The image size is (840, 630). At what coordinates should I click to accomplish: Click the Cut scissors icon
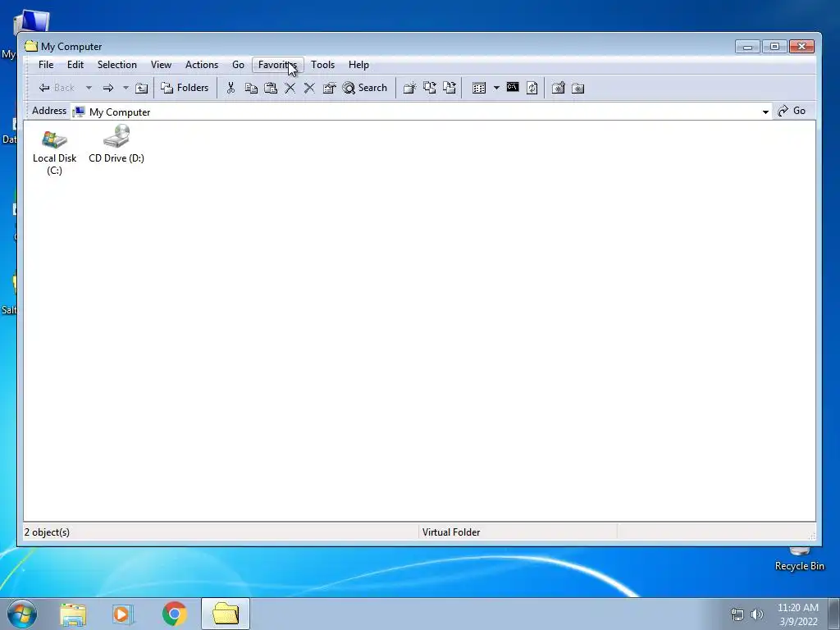(x=231, y=88)
